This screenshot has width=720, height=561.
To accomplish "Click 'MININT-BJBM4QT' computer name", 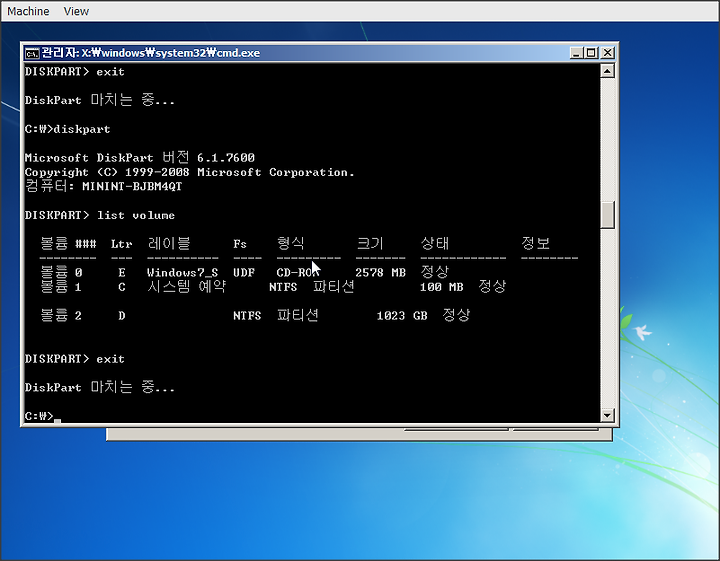I will (132, 186).
